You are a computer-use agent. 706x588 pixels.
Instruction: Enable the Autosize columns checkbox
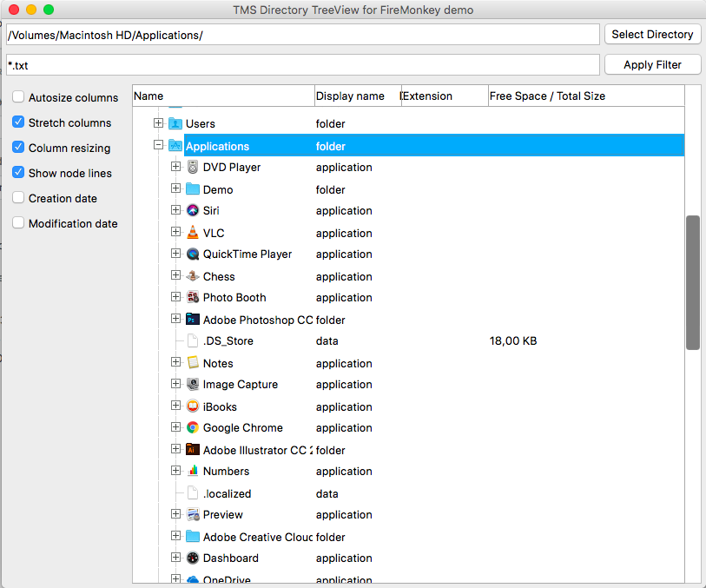(18, 96)
